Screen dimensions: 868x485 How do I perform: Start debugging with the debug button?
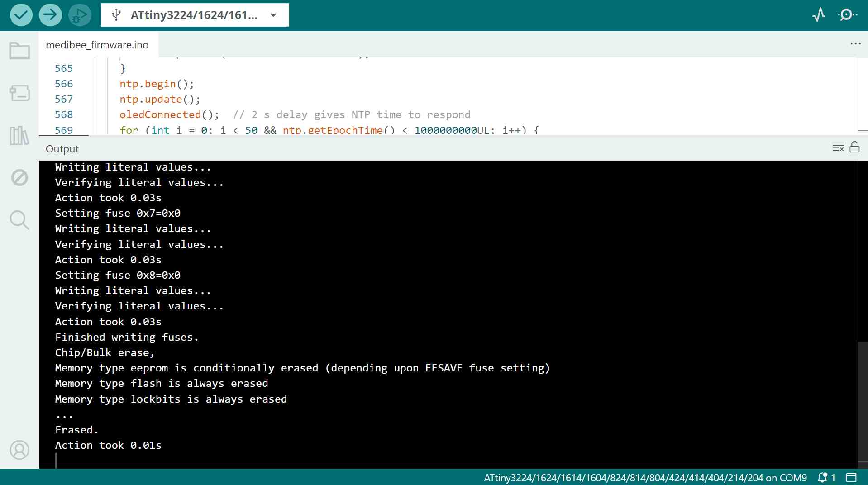(80, 15)
